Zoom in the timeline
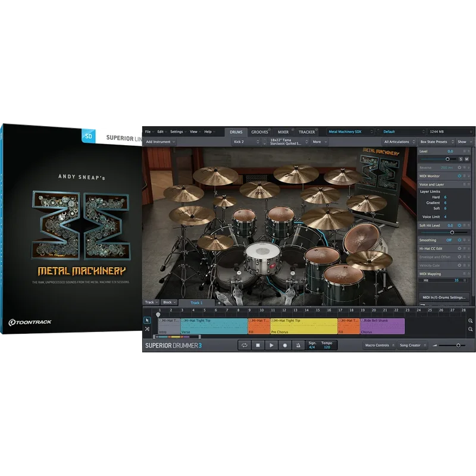476x476 pixels. tap(470, 321)
